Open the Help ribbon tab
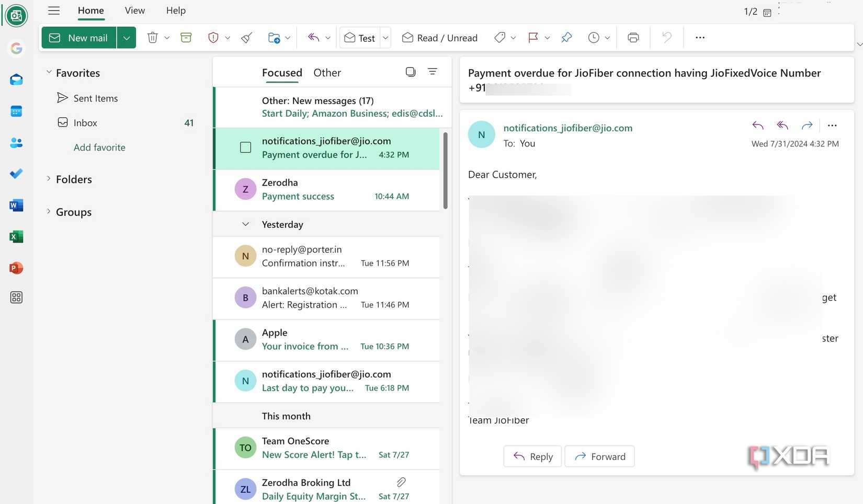Screen dimensions: 863x504 tap(176, 10)
